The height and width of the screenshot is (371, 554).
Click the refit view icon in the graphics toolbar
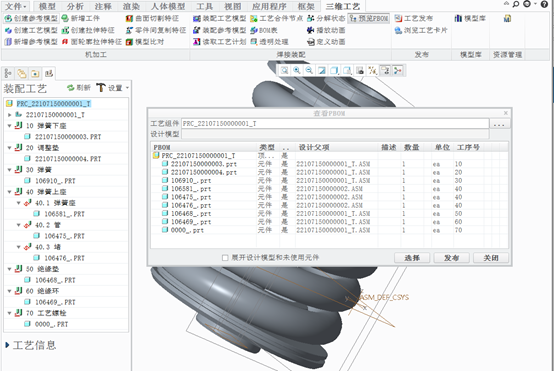pyautogui.click(x=284, y=70)
